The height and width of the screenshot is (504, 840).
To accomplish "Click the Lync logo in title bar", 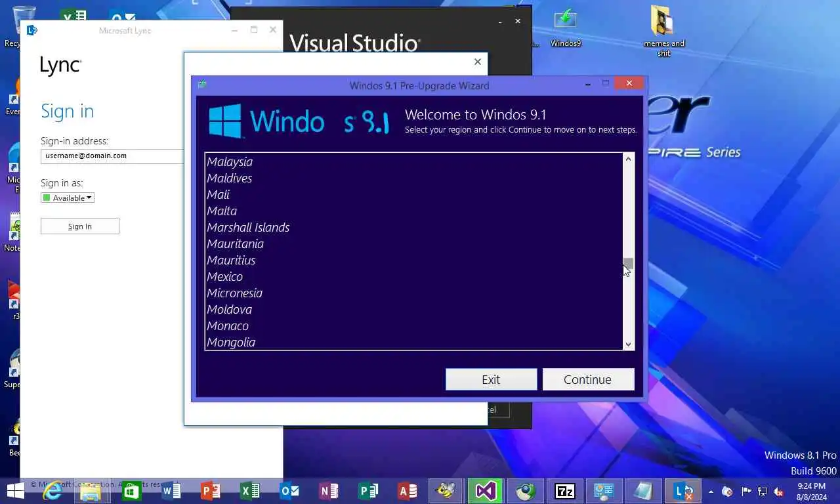I will tap(31, 30).
